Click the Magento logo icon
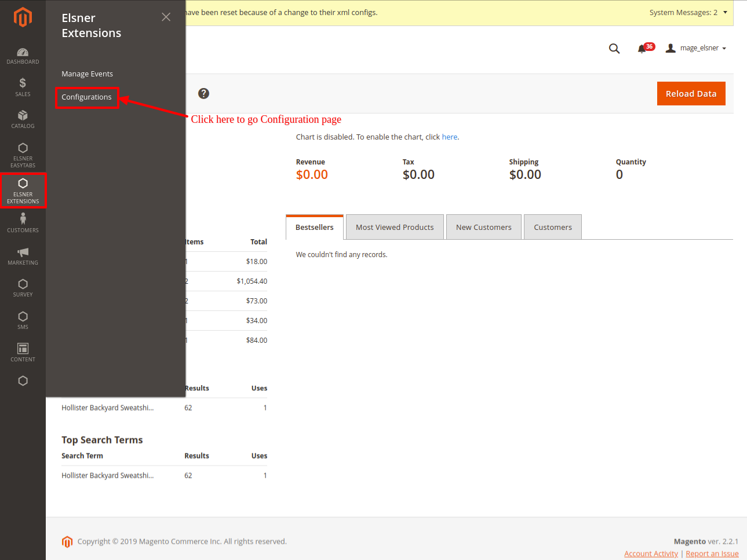Screen dimensions: 747x560 tap(23, 17)
